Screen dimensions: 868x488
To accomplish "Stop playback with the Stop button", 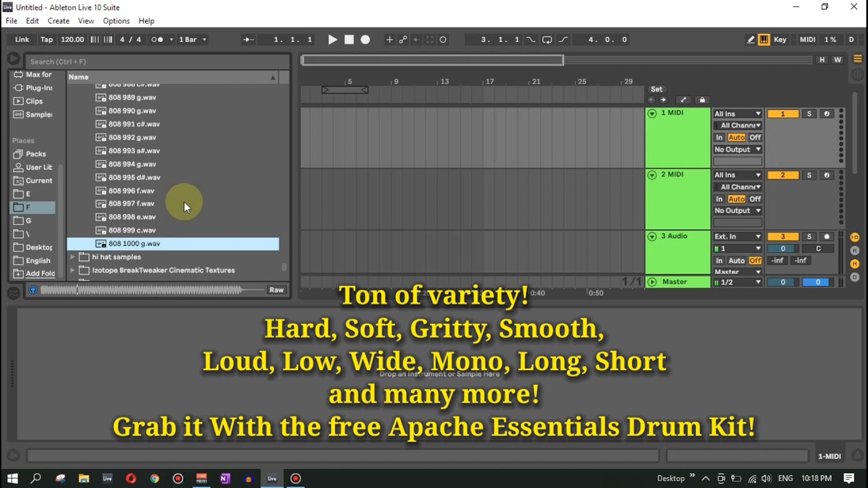I will click(x=349, y=39).
